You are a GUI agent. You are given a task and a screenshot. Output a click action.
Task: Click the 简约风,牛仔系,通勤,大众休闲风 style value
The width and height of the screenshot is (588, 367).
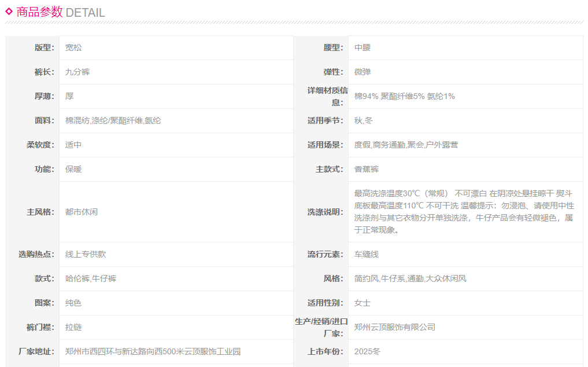tap(410, 278)
